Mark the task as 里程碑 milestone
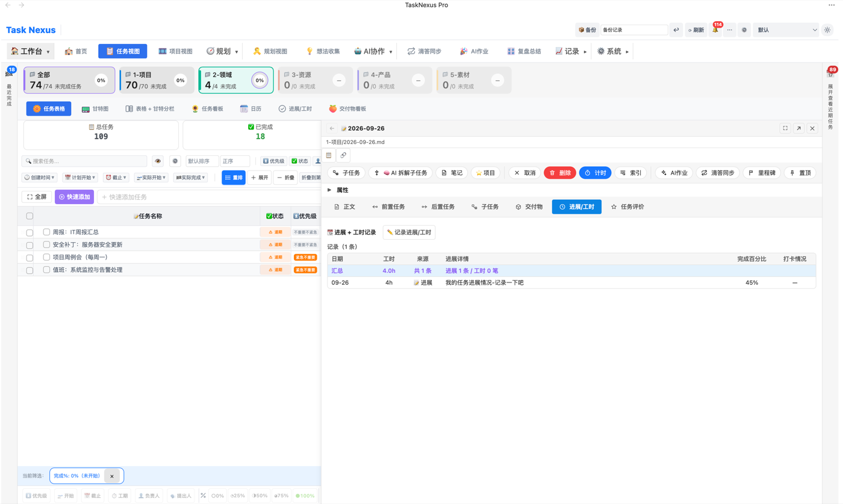Viewport: 843px width, 504px height. (762, 173)
